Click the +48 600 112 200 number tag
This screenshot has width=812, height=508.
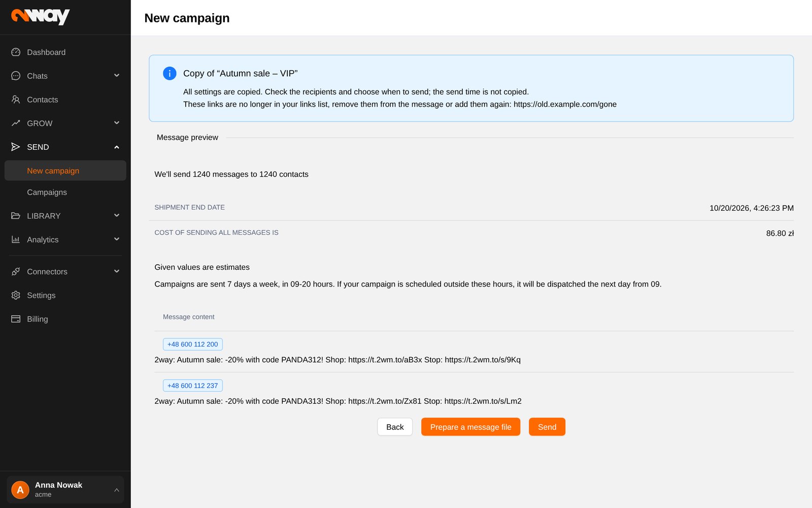point(193,344)
